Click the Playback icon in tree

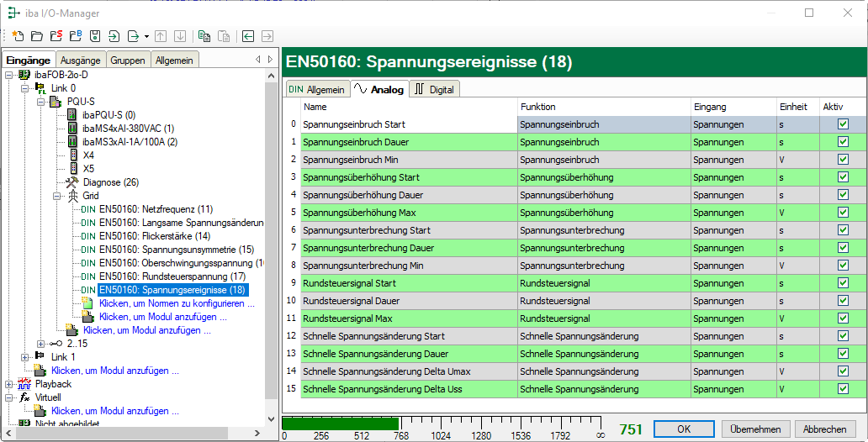[x=24, y=384]
